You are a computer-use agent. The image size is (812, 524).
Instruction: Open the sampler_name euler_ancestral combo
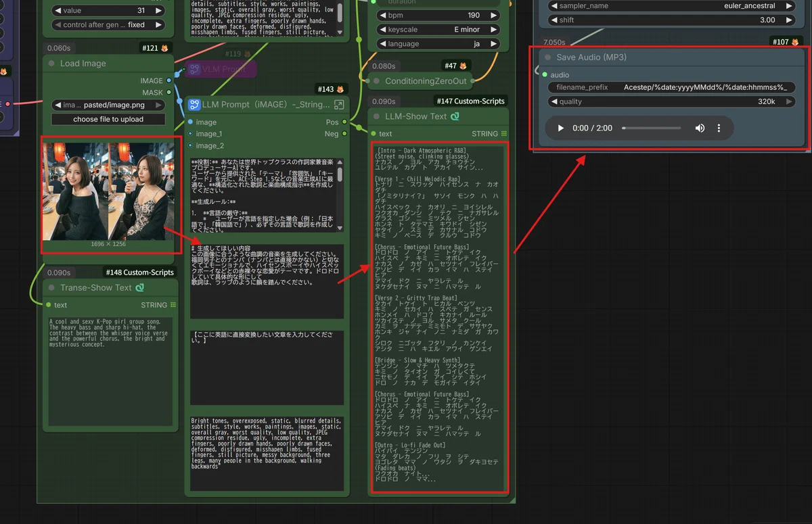coord(672,5)
